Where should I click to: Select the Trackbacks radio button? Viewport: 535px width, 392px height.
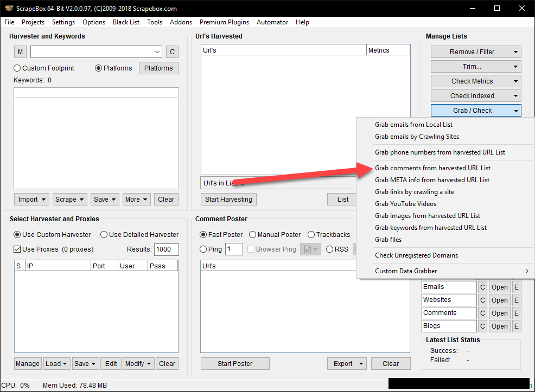pyautogui.click(x=329, y=235)
